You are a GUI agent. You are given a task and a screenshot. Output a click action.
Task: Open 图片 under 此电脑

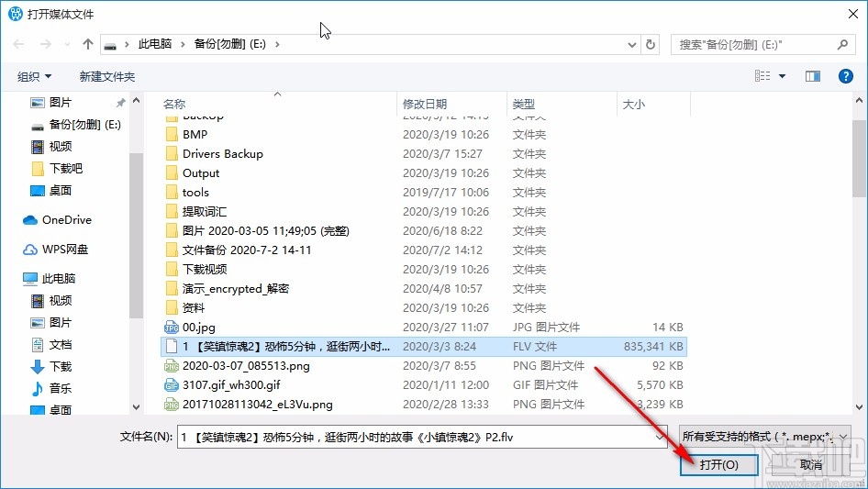coord(51,322)
